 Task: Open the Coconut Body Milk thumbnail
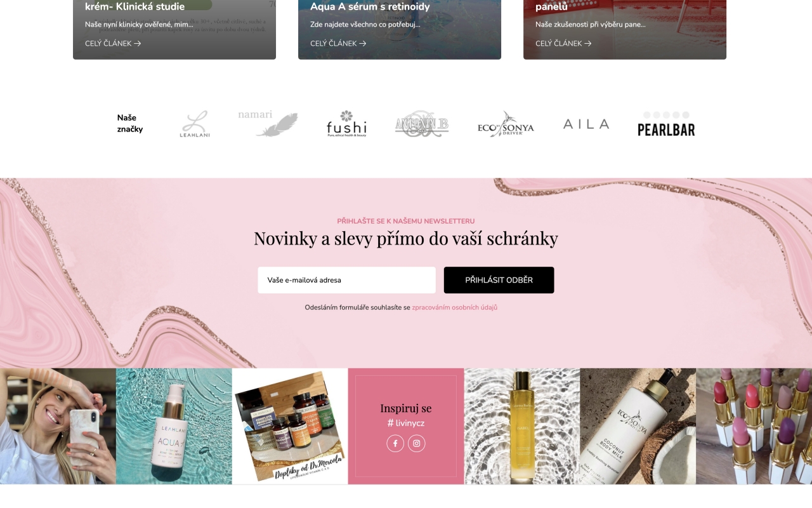coord(638,426)
